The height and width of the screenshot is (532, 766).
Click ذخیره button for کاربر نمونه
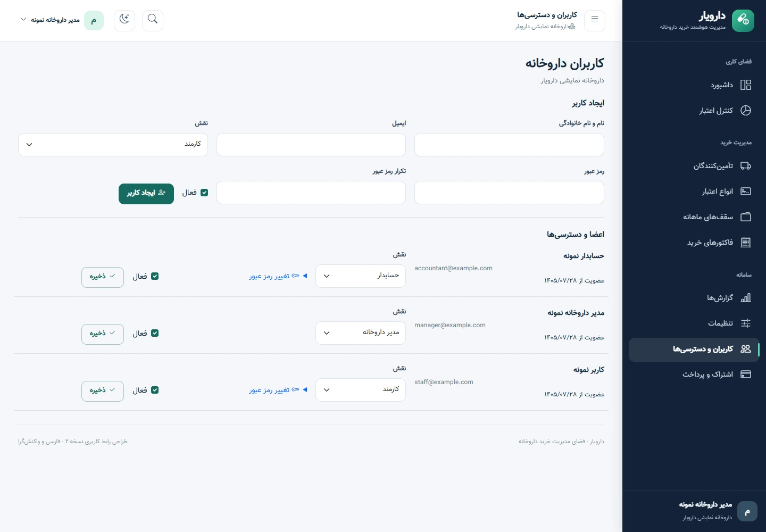click(103, 391)
